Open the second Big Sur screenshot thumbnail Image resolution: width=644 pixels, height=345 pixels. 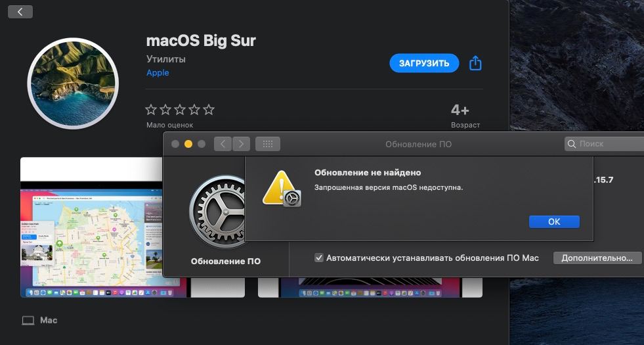pos(370,287)
